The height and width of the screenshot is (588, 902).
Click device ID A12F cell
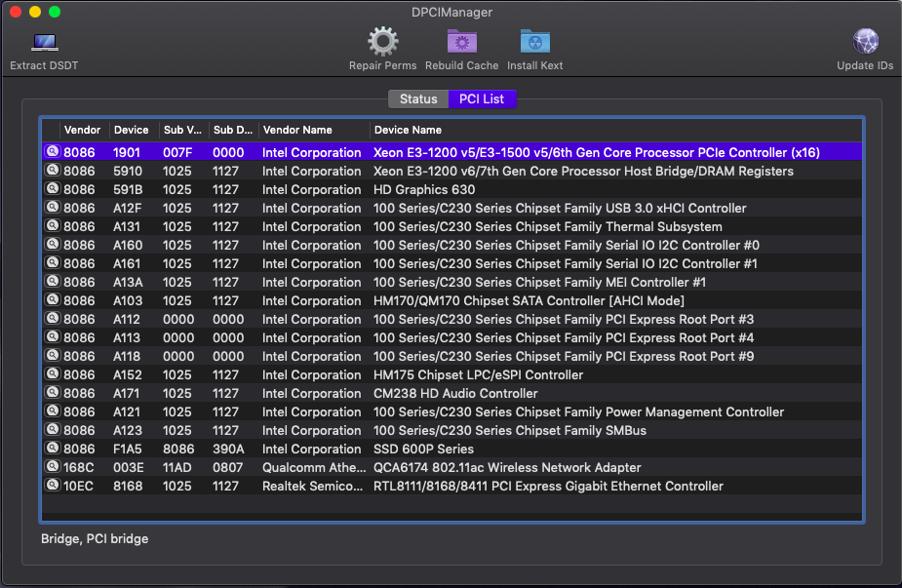tap(127, 209)
